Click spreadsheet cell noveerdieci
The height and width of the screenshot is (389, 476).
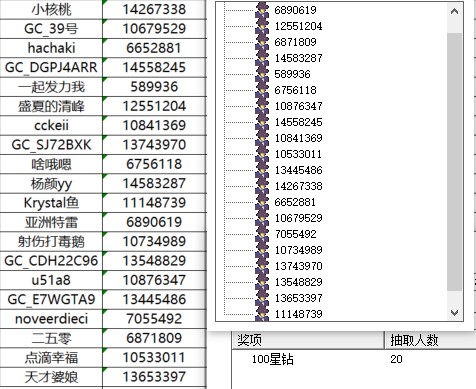51,319
